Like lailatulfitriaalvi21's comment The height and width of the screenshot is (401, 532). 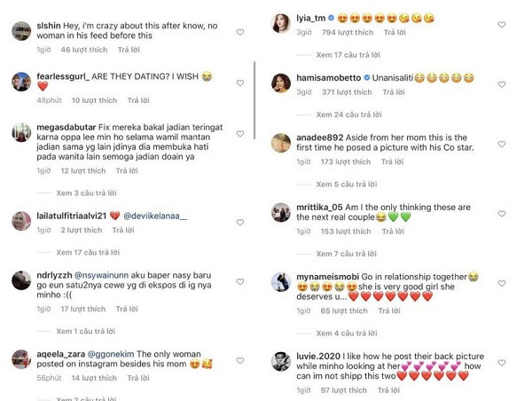pyautogui.click(x=239, y=216)
